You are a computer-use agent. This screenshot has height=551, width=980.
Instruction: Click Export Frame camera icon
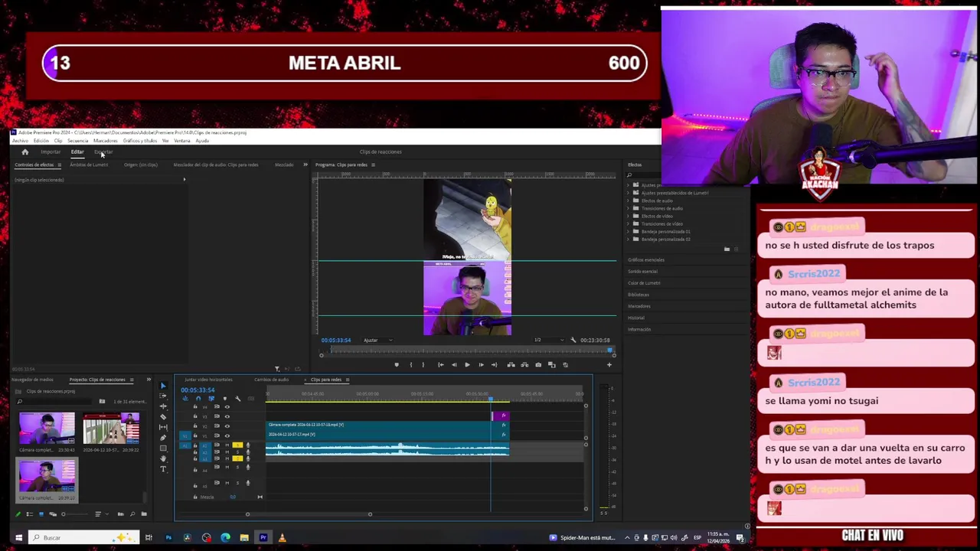pos(538,365)
